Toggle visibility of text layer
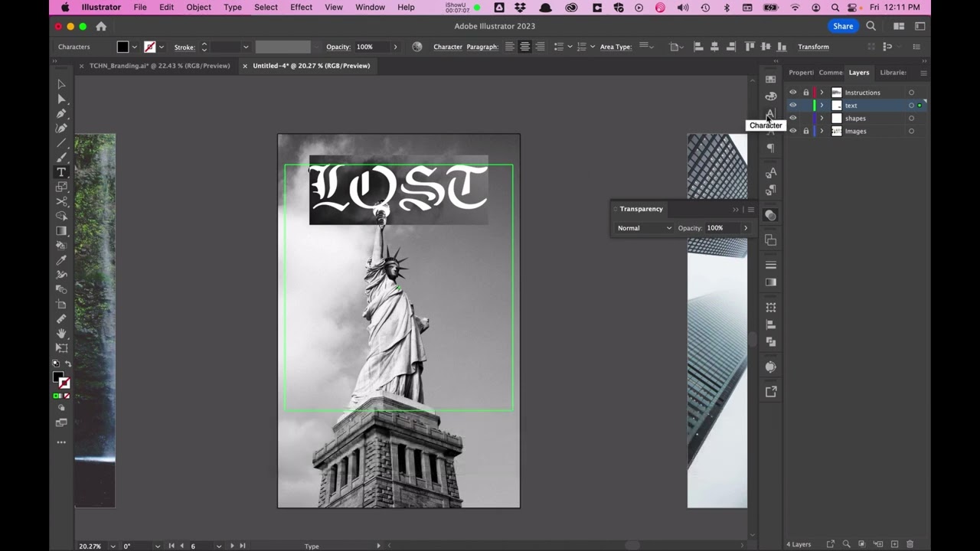Image resolution: width=980 pixels, height=551 pixels. [792, 106]
